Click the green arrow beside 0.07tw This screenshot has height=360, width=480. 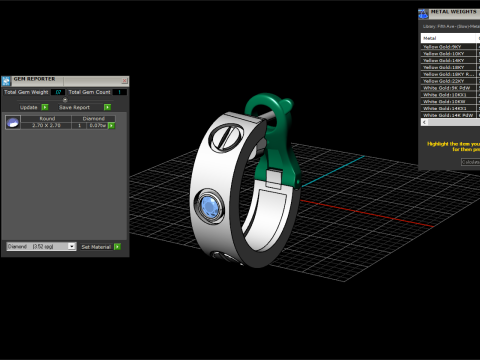(112, 126)
